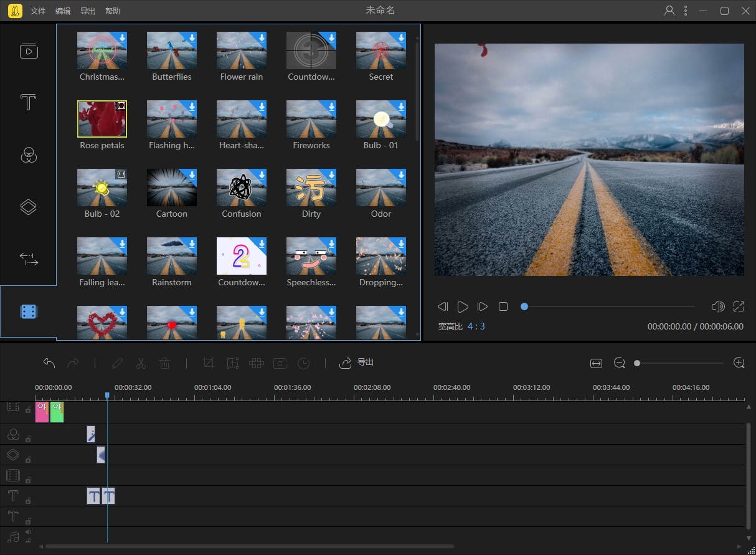This screenshot has height=555, width=756.
Task: Open the Overlays sidebar tab
Action: 28,207
